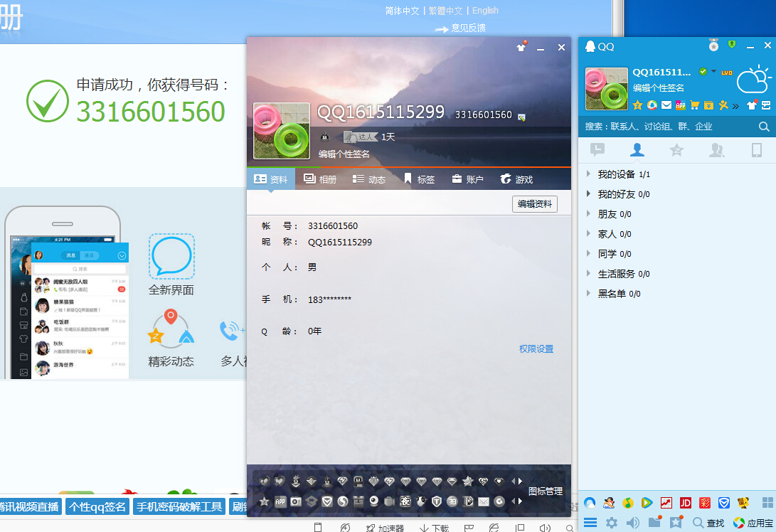Viewport: 776px width, 532px height.
Task: Launch QQ Browser blue cloud icon
Action: point(590,503)
